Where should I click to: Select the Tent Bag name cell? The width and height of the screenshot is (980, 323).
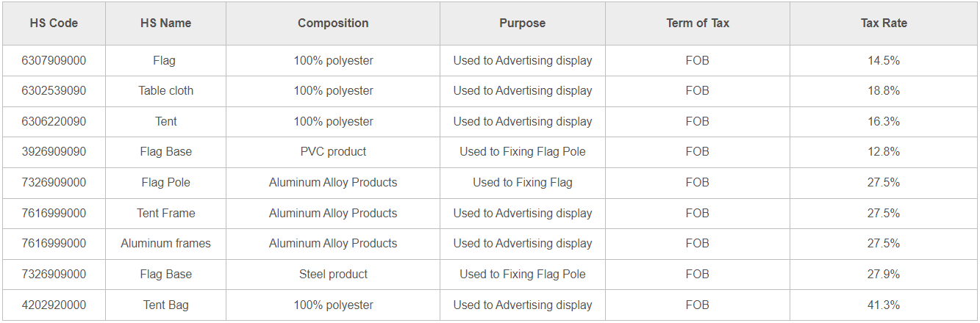click(x=165, y=305)
